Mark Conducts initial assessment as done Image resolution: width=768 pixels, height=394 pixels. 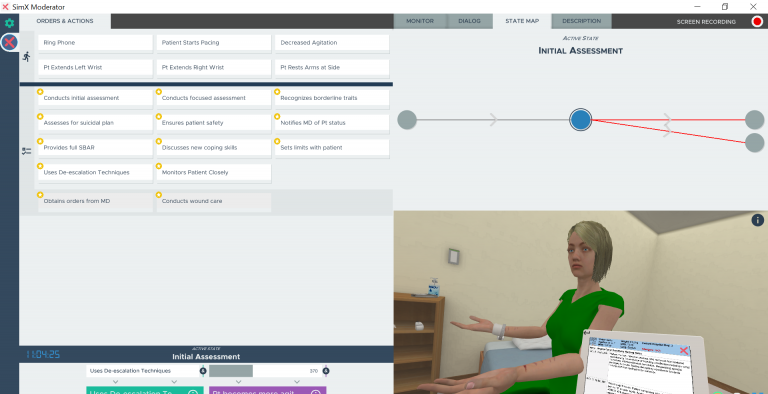pyautogui.click(x=95, y=98)
